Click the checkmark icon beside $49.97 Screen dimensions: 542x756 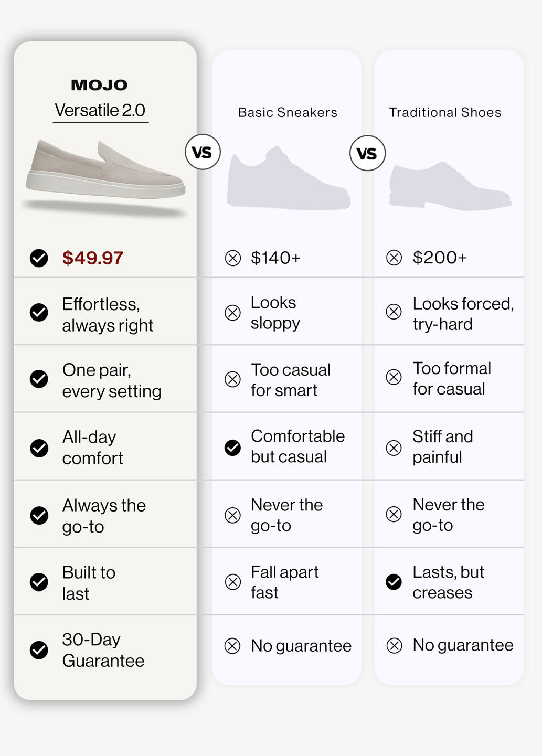point(39,258)
